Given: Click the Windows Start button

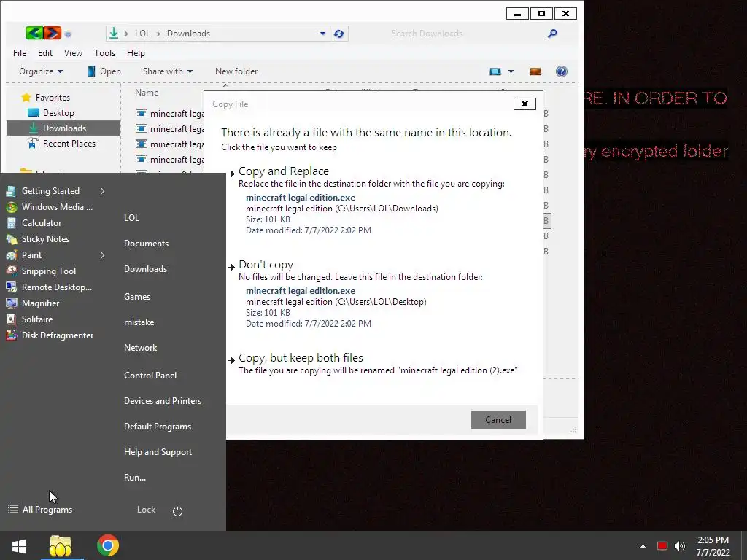Looking at the screenshot, I should coord(19,545).
